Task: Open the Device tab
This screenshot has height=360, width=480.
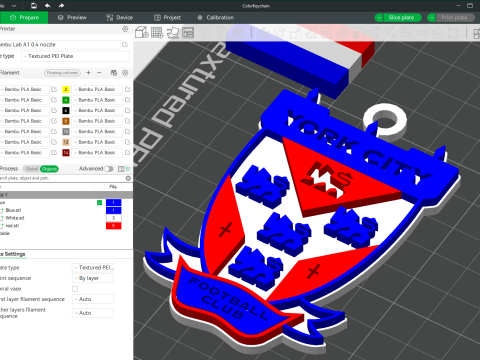Action: coord(119,18)
